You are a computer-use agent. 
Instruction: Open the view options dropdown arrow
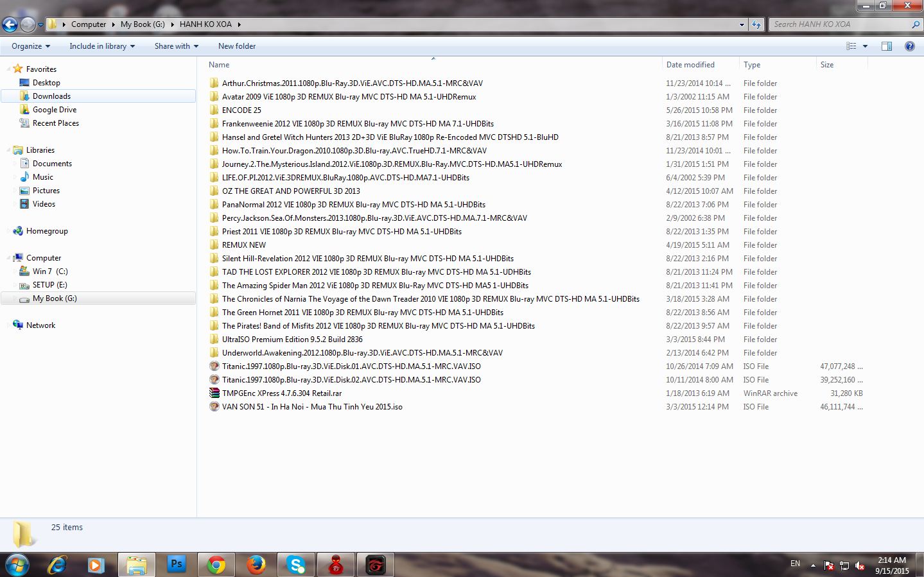click(865, 46)
